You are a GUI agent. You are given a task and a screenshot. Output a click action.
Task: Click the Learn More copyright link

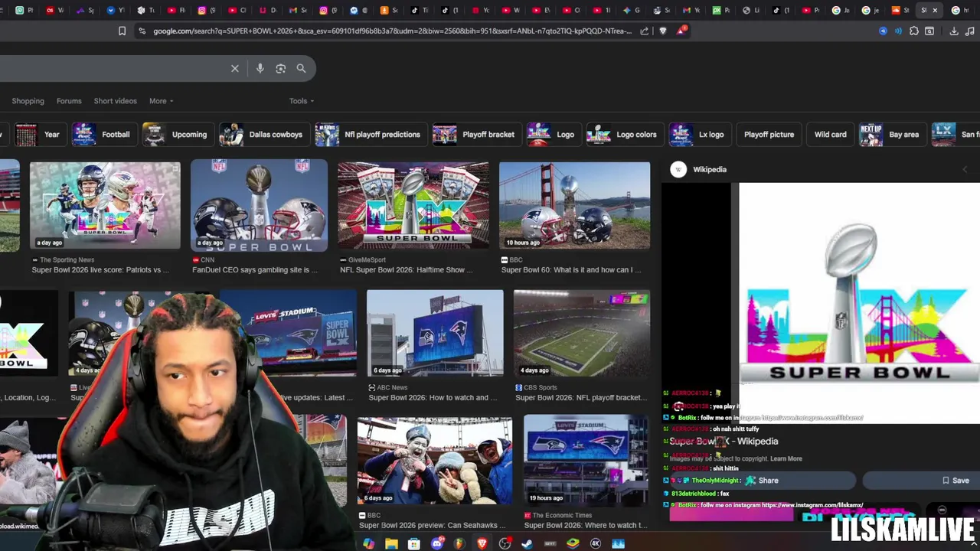(x=786, y=459)
